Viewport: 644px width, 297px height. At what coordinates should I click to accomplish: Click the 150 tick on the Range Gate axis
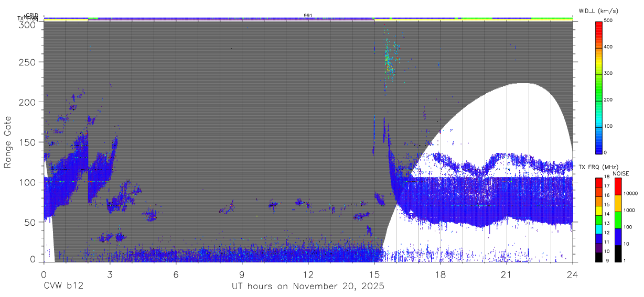(28, 142)
